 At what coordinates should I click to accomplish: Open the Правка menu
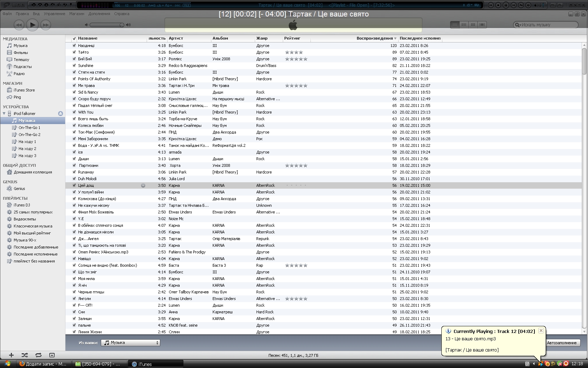(x=22, y=14)
